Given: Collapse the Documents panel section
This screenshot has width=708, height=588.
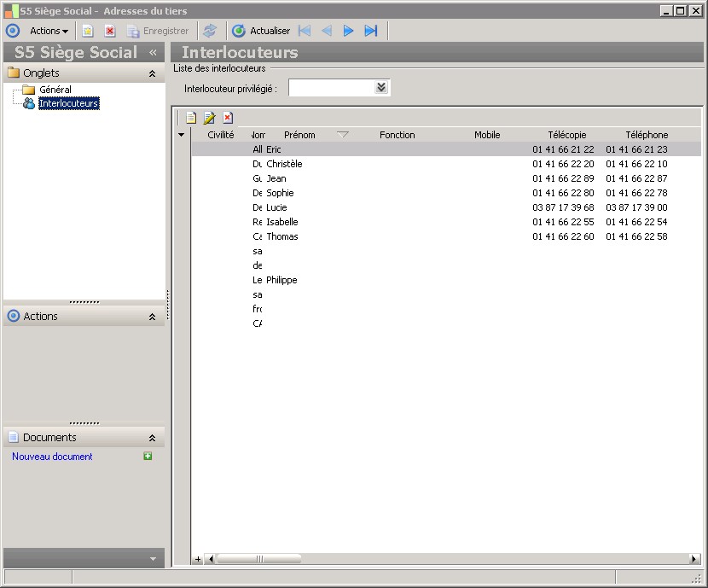Looking at the screenshot, I should (152, 438).
